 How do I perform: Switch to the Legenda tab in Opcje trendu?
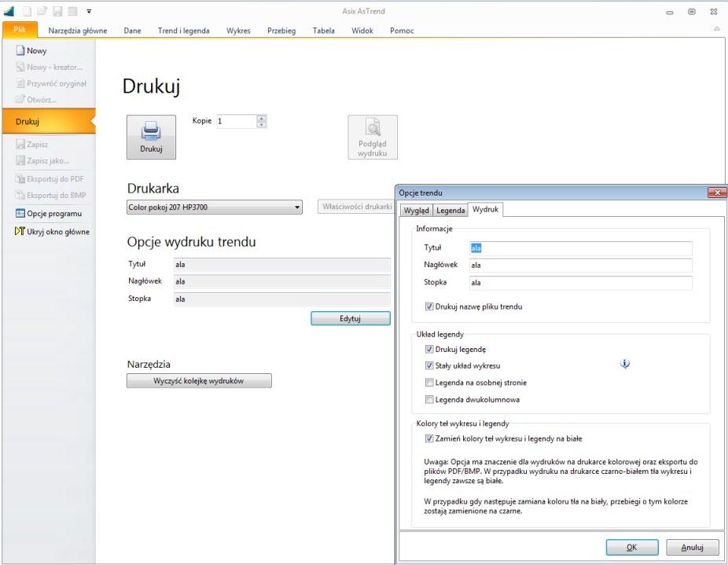point(450,211)
